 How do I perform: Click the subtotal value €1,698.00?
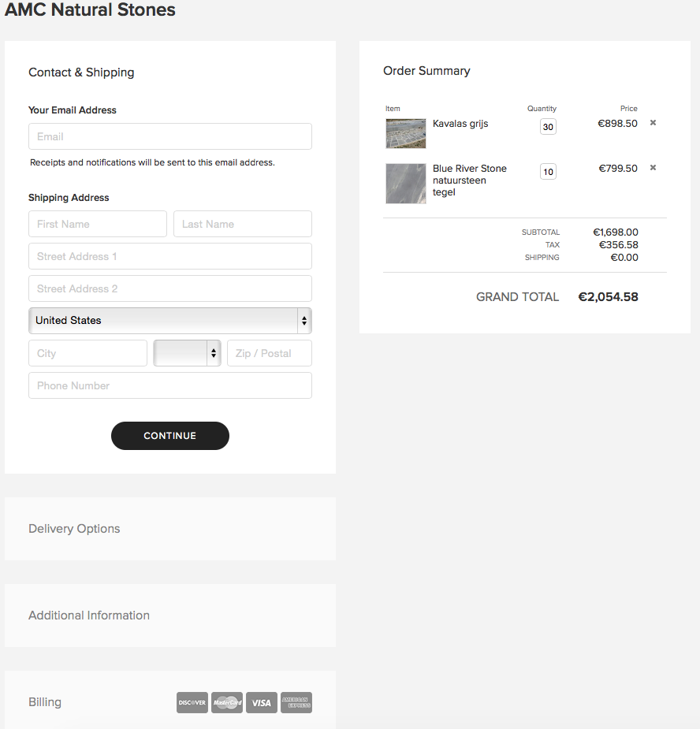616,232
